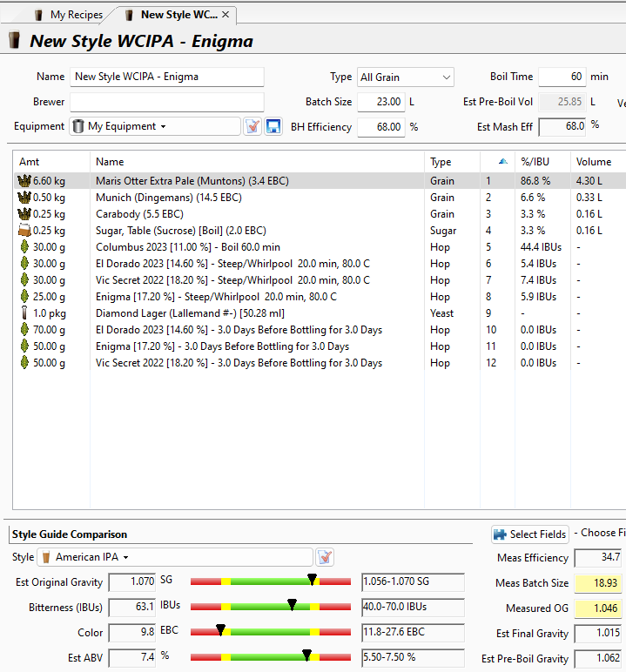This screenshot has height=672, width=626.
Task: Click the save equipment floppy disk icon
Action: pyautogui.click(x=273, y=126)
